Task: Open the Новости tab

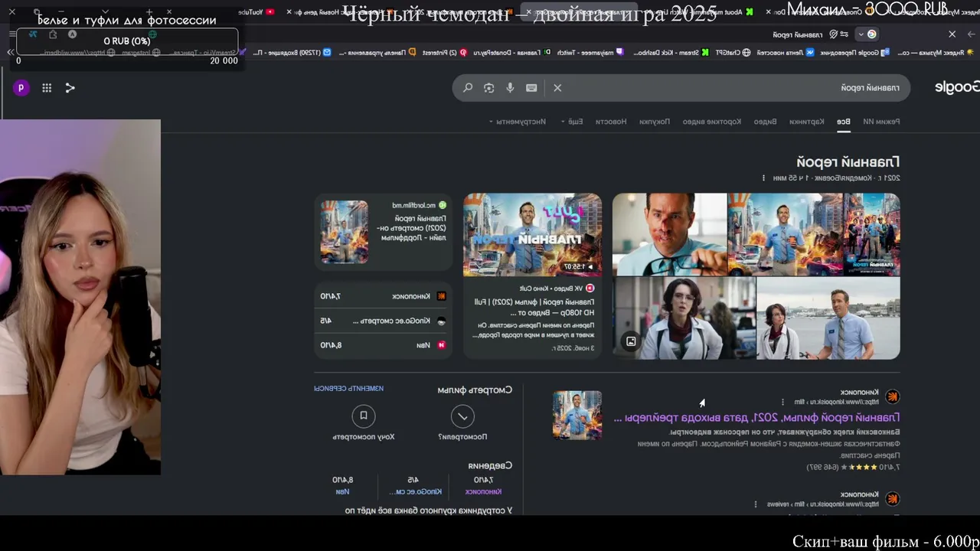Action: [611, 122]
